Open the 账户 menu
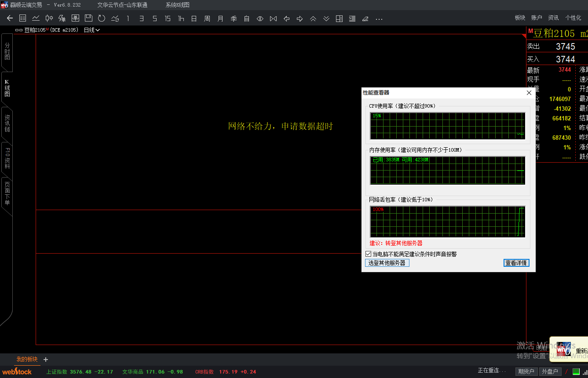This screenshot has width=588, height=378. point(537,18)
